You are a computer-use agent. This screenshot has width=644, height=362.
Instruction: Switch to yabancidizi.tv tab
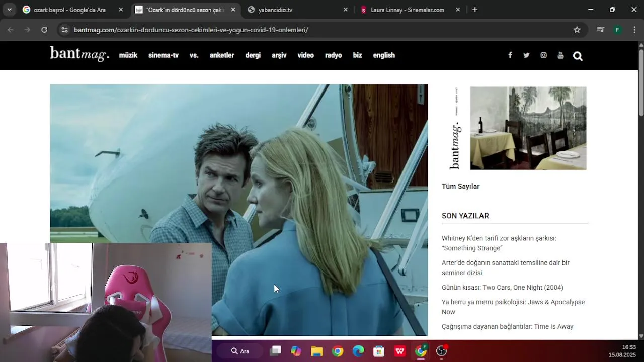pos(297,10)
